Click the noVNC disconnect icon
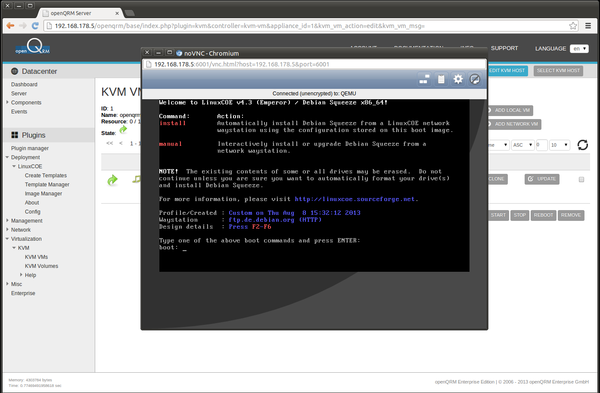This screenshot has height=393, width=600. point(474,79)
